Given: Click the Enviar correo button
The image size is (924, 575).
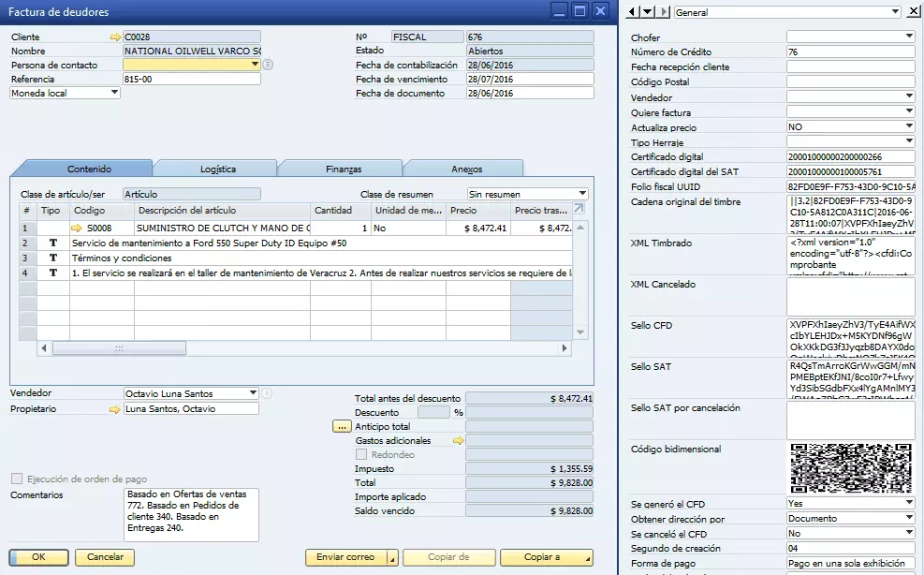Looking at the screenshot, I should 345,557.
